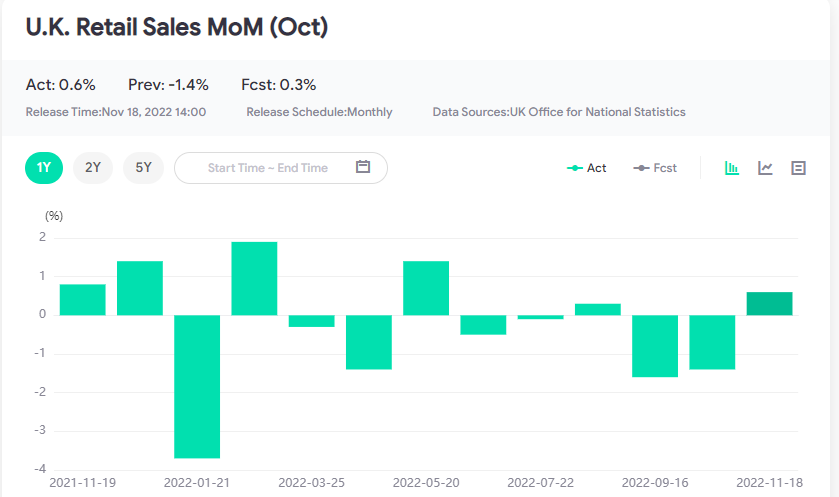Toggle the Act series legend
The width and height of the screenshot is (839, 497).
click(587, 168)
